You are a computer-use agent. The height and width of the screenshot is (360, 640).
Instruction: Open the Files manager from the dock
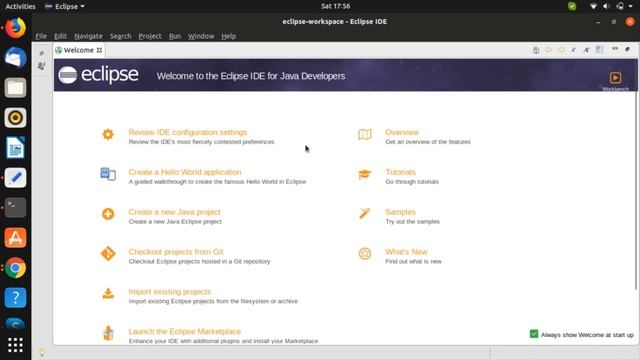click(16, 88)
